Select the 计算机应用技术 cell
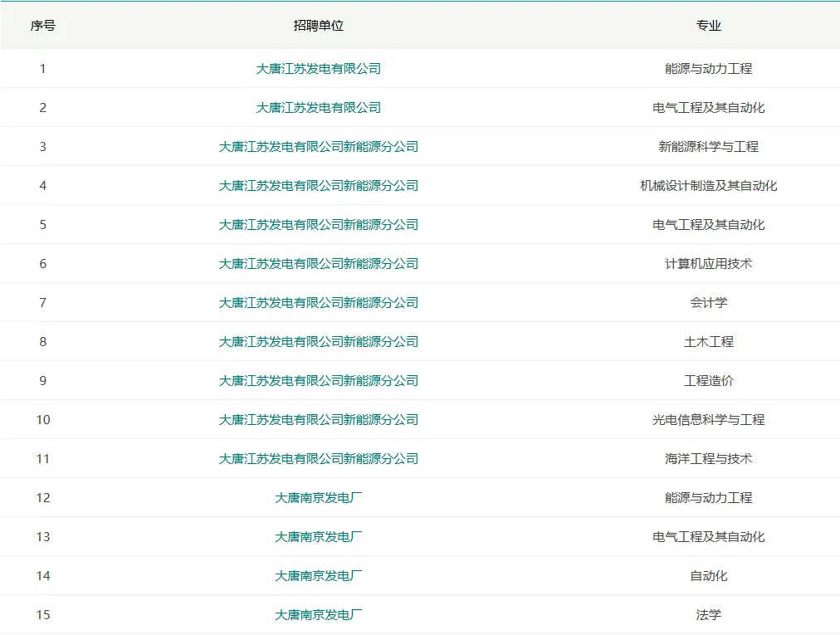Viewport: 840px width, 635px height. click(x=708, y=264)
